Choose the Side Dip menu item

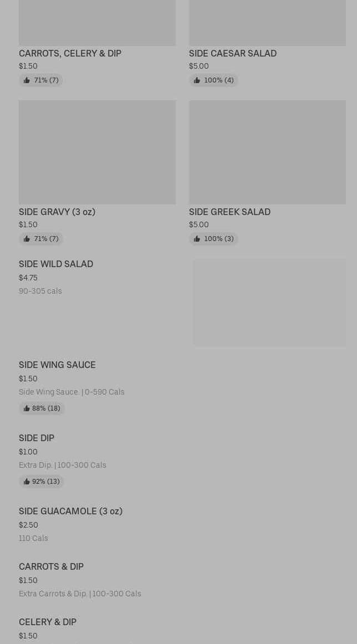[37, 438]
